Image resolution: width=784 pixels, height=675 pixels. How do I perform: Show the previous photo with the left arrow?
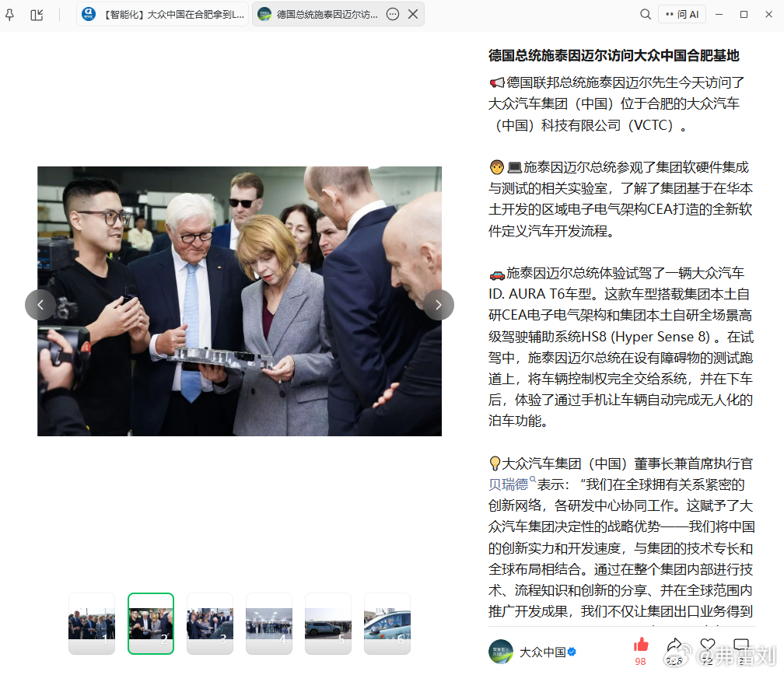point(40,305)
